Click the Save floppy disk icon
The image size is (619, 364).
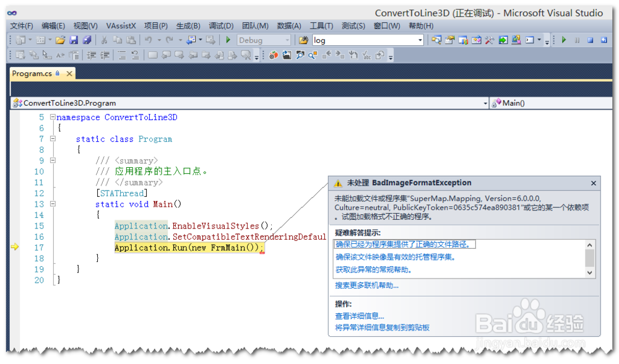pos(74,40)
